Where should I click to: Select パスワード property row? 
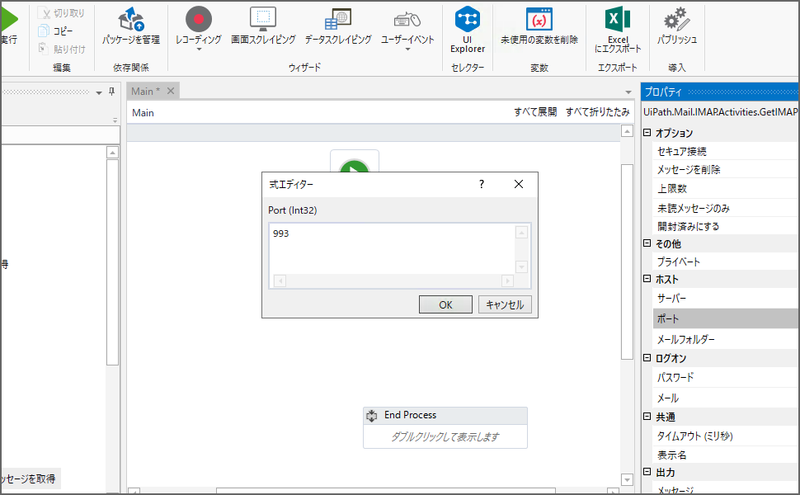pos(725,377)
